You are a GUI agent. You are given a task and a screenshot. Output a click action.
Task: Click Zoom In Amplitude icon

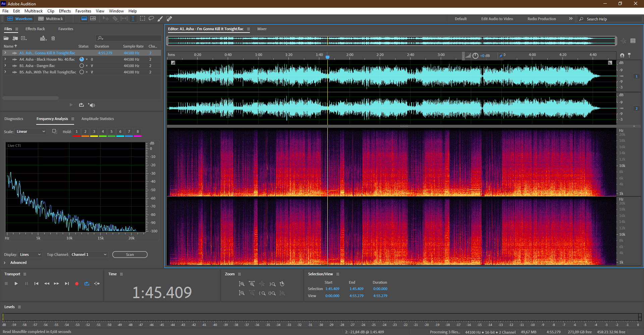coord(241,284)
